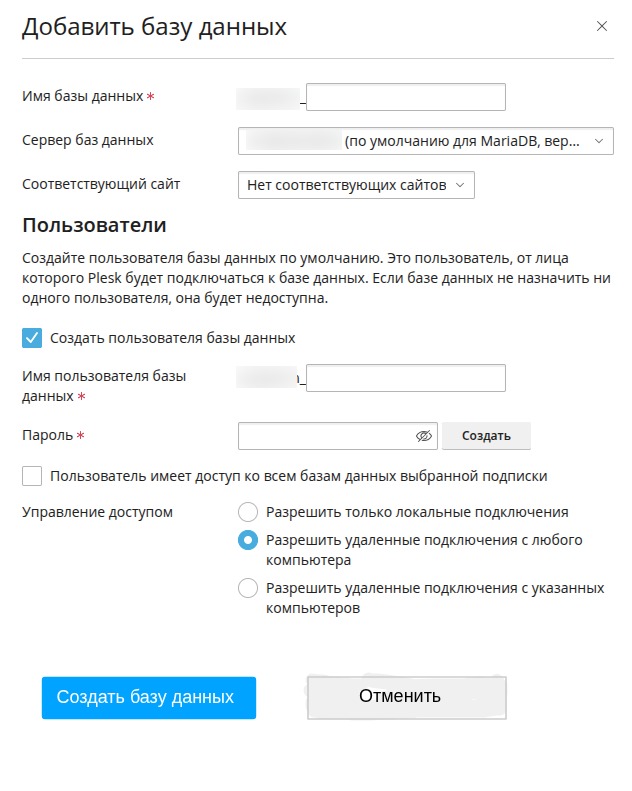632x791 pixels.
Task: Generate a password with the Создать button
Action: [486, 436]
